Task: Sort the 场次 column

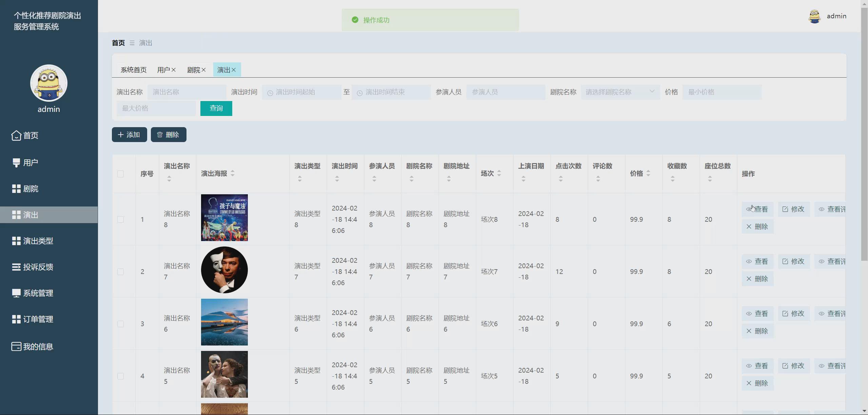Action: (499, 173)
